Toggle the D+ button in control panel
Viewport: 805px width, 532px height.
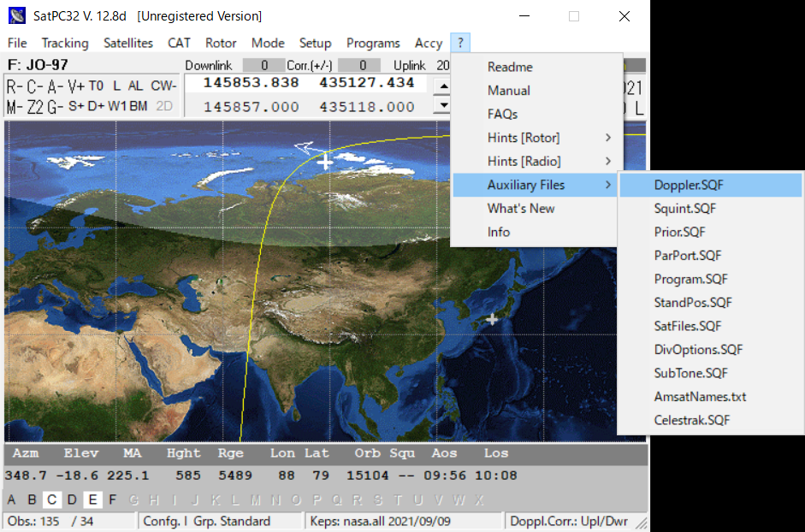tap(96, 107)
